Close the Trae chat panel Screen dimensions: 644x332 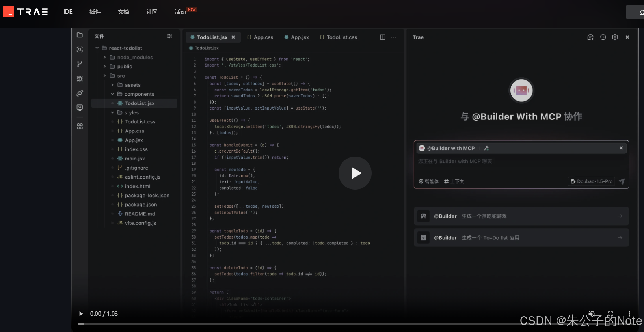[x=627, y=37]
